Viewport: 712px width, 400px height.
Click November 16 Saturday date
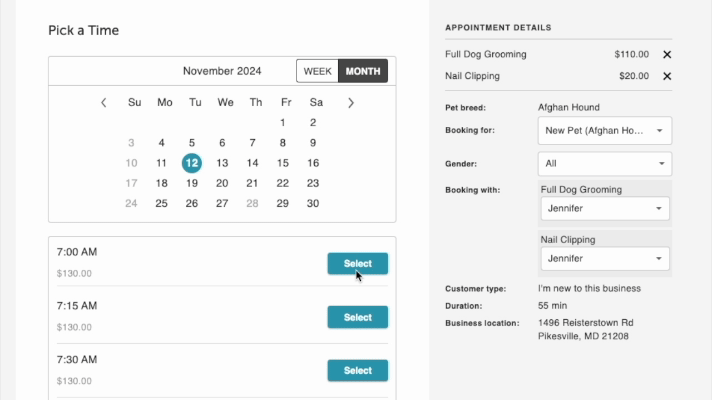313,163
